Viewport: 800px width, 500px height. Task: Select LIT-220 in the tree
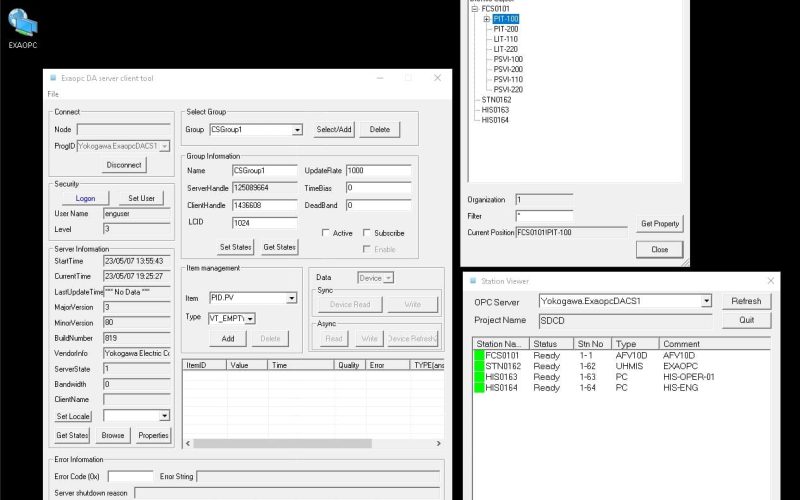pos(505,49)
